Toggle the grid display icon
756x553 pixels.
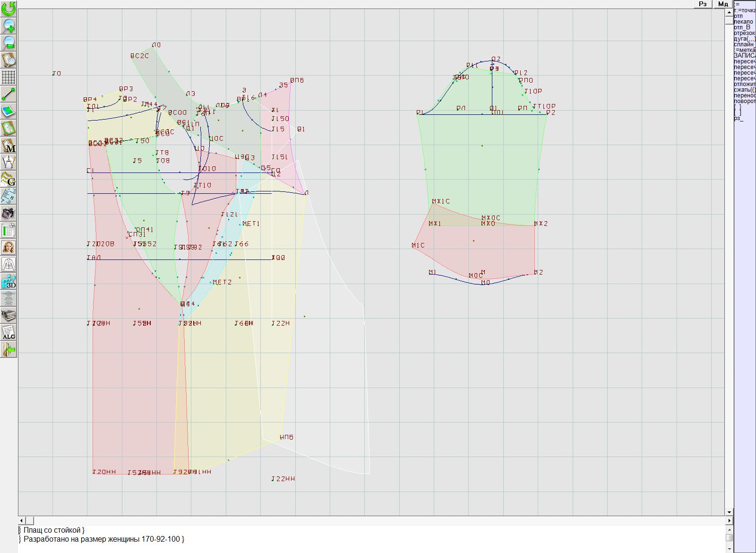pos(9,77)
